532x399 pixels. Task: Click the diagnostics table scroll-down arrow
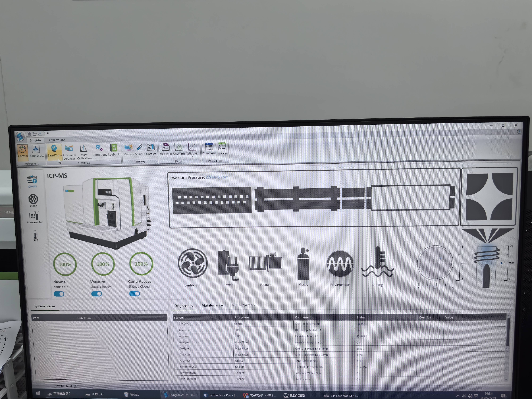[x=506, y=380]
